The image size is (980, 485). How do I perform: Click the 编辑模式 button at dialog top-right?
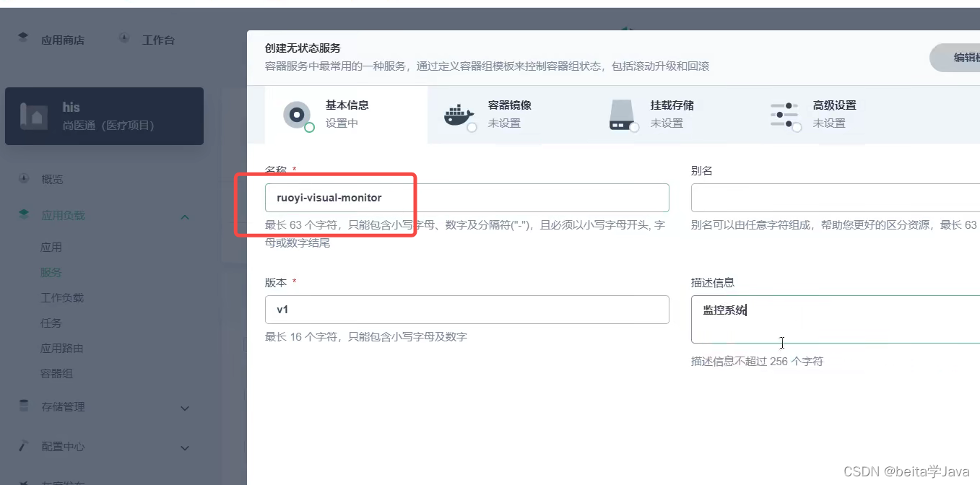coord(955,58)
